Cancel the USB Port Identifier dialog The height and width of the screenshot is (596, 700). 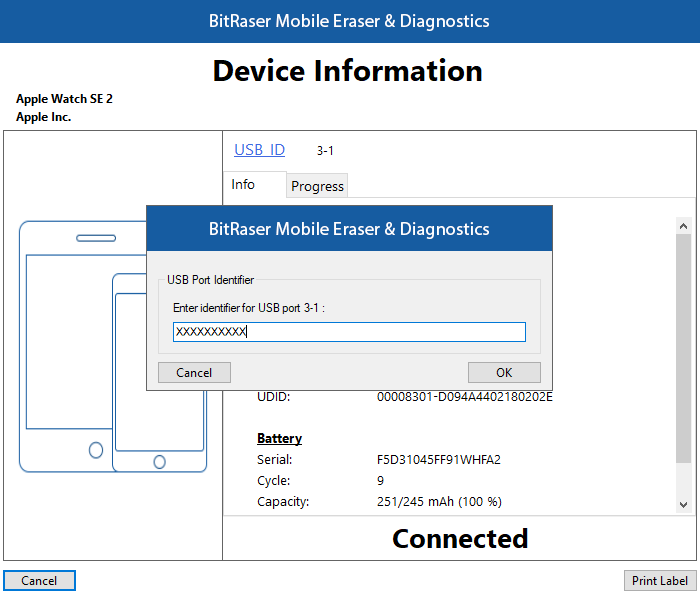(x=194, y=372)
